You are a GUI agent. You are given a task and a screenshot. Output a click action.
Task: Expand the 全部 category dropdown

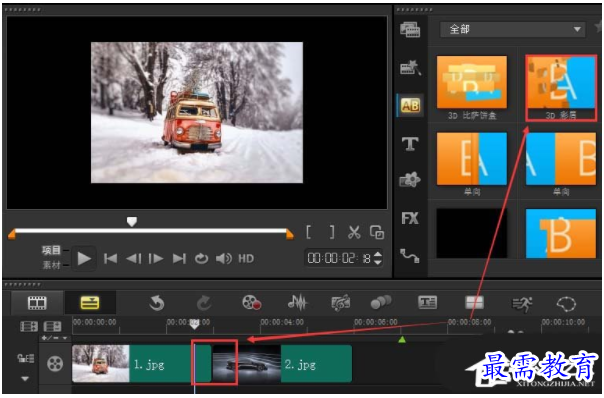point(512,29)
